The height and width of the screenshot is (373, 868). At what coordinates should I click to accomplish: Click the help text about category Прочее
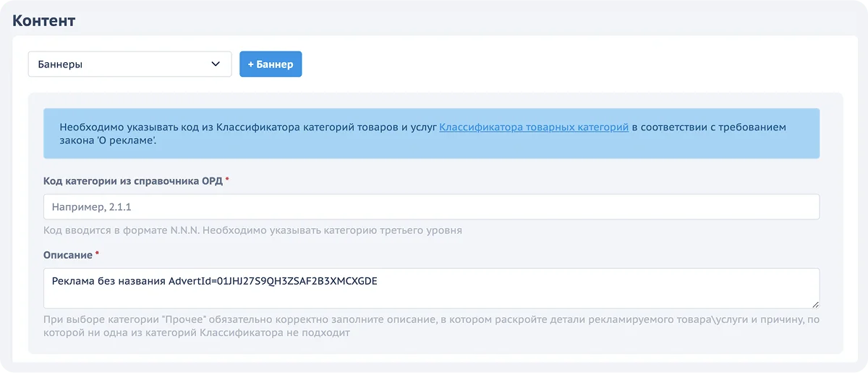coord(431,326)
